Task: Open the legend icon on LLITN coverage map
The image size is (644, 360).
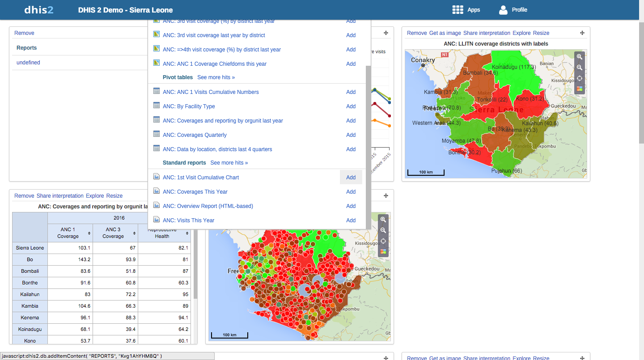Action: point(579,89)
